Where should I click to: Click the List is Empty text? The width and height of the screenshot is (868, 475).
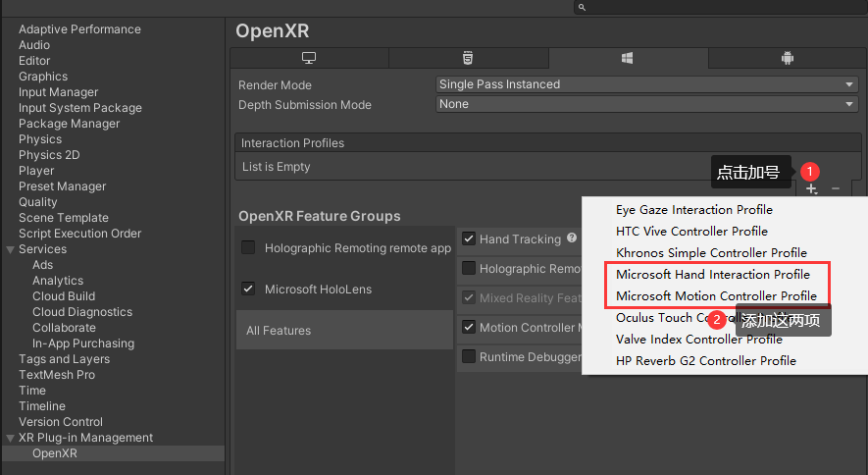[277, 167]
